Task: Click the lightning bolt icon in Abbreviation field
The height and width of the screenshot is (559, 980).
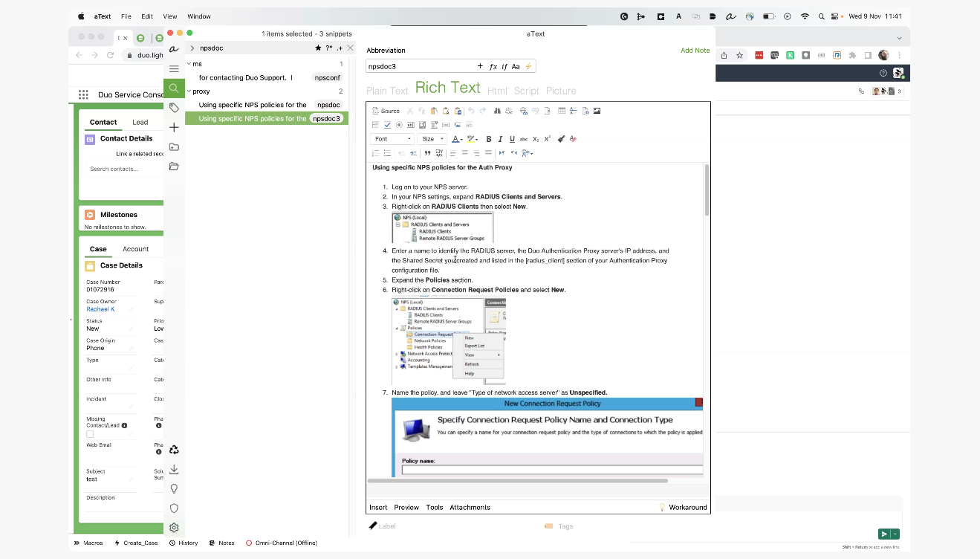Action: pyautogui.click(x=529, y=66)
